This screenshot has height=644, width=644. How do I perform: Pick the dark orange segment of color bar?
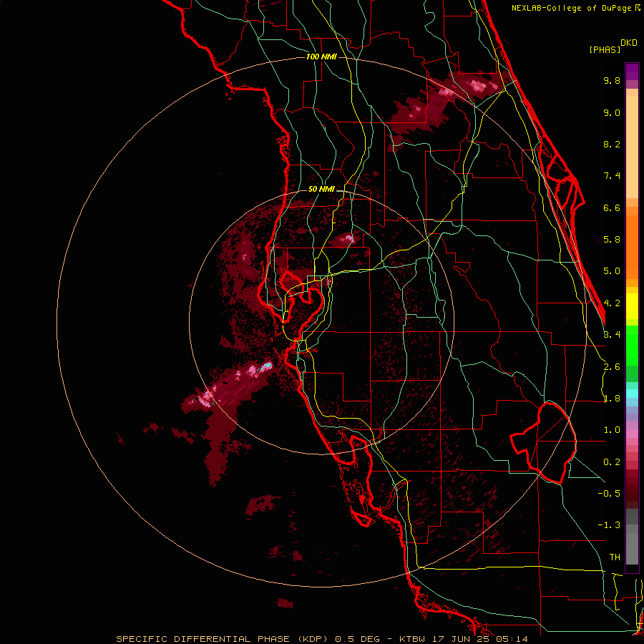[632, 247]
